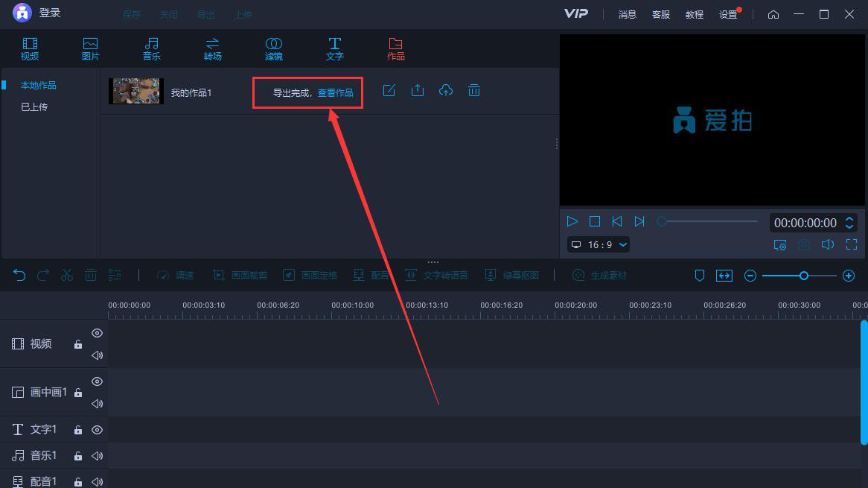
Task: Open 消息 messages
Action: click(x=628, y=14)
